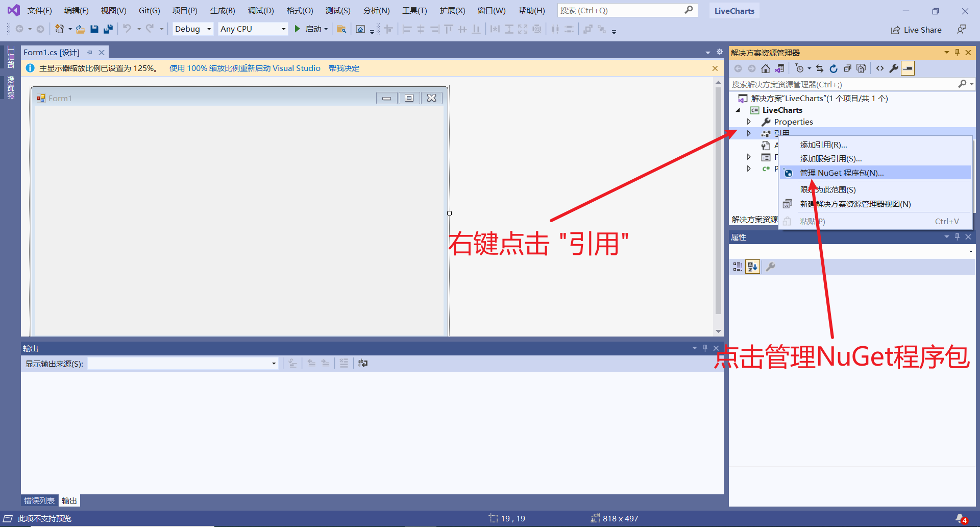Click the Find in Files folder icon
This screenshot has height=527, width=980.
pyautogui.click(x=341, y=29)
